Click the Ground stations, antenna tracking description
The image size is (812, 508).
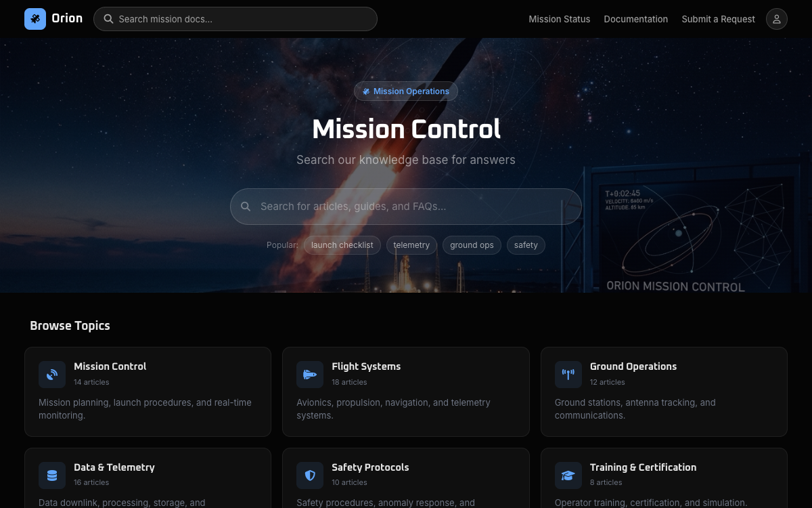pyautogui.click(x=635, y=409)
